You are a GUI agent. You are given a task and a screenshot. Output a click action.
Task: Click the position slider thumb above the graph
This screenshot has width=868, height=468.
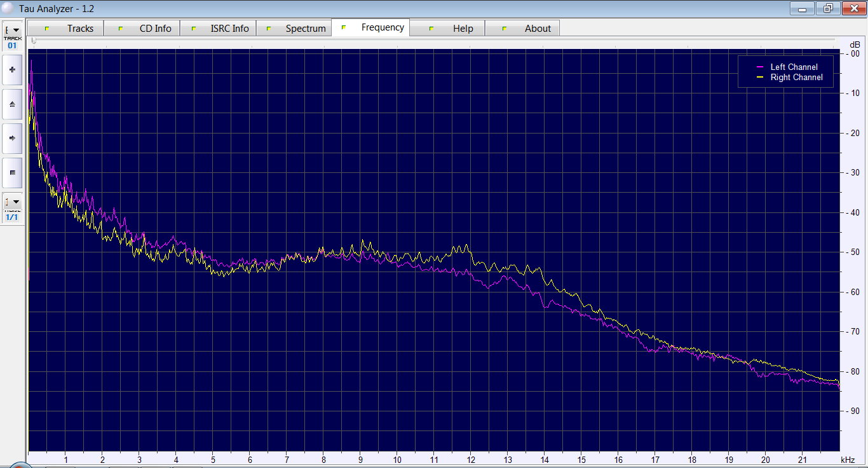tap(34, 41)
